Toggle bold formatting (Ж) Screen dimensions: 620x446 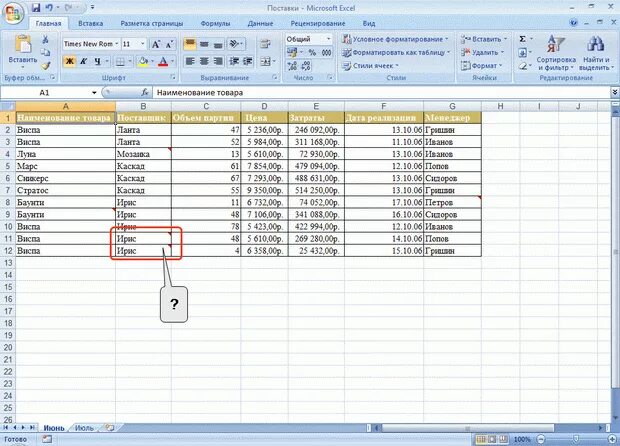pos(70,61)
